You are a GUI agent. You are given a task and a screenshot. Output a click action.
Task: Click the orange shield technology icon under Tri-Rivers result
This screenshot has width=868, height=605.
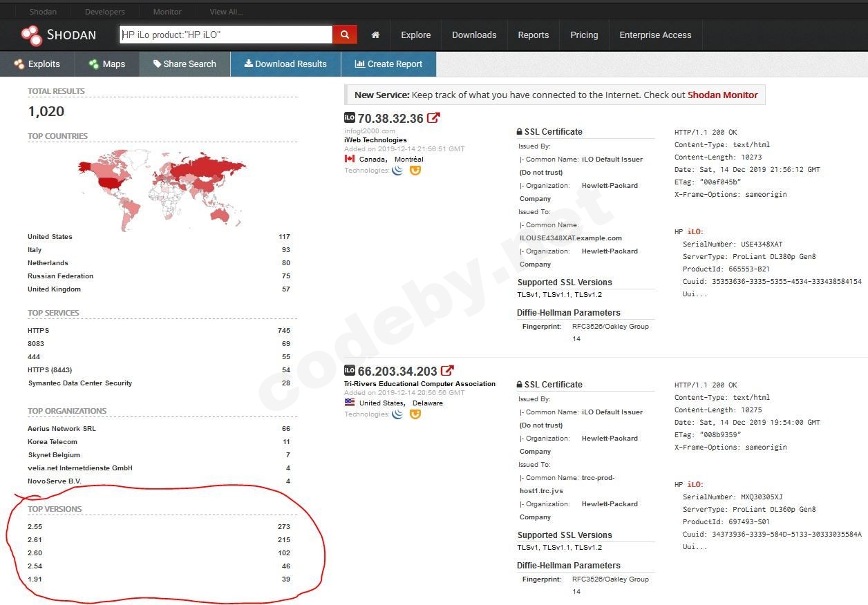[415, 414]
